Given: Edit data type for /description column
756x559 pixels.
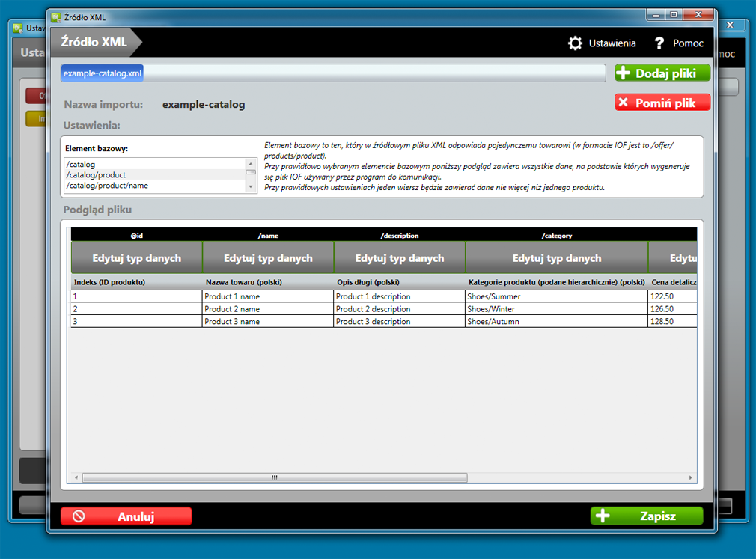Looking at the screenshot, I should (x=400, y=258).
